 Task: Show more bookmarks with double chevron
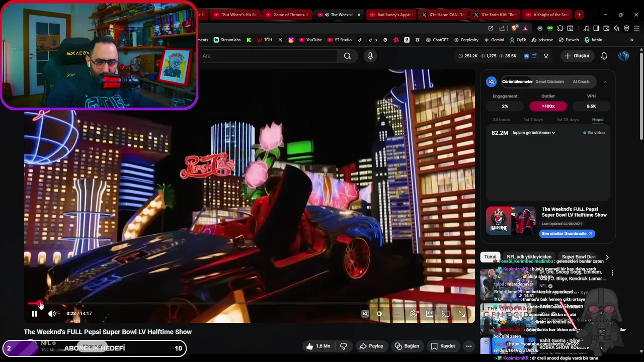[632, 40]
